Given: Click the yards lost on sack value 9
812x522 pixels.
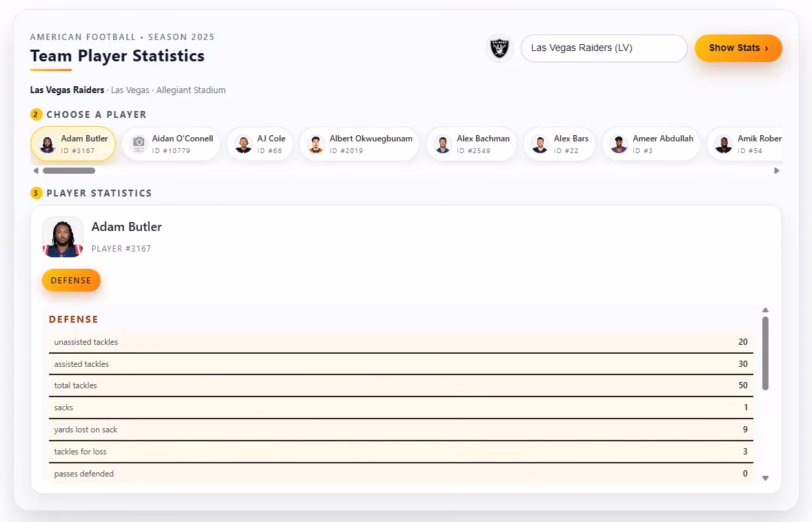Looking at the screenshot, I should click(745, 430).
